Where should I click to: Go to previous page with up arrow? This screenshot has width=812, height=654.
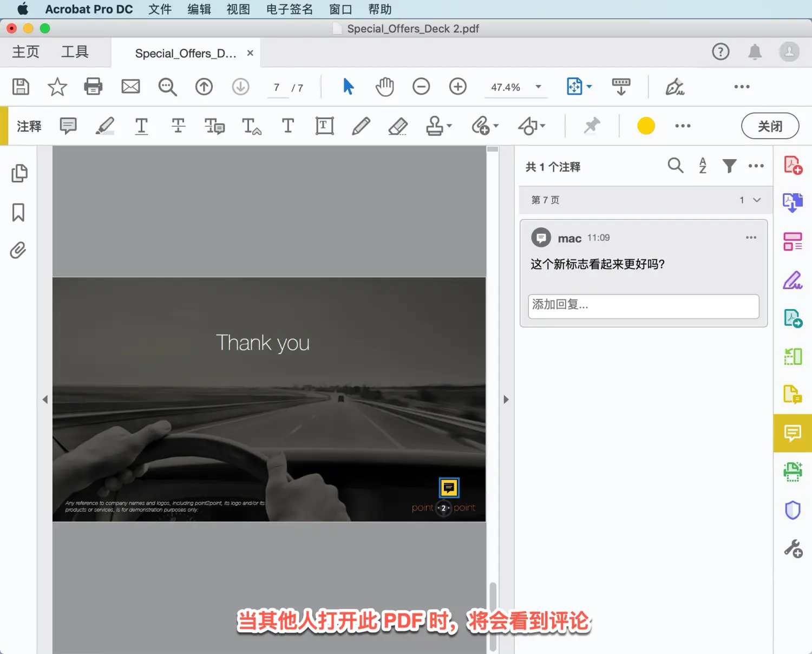[x=204, y=87]
